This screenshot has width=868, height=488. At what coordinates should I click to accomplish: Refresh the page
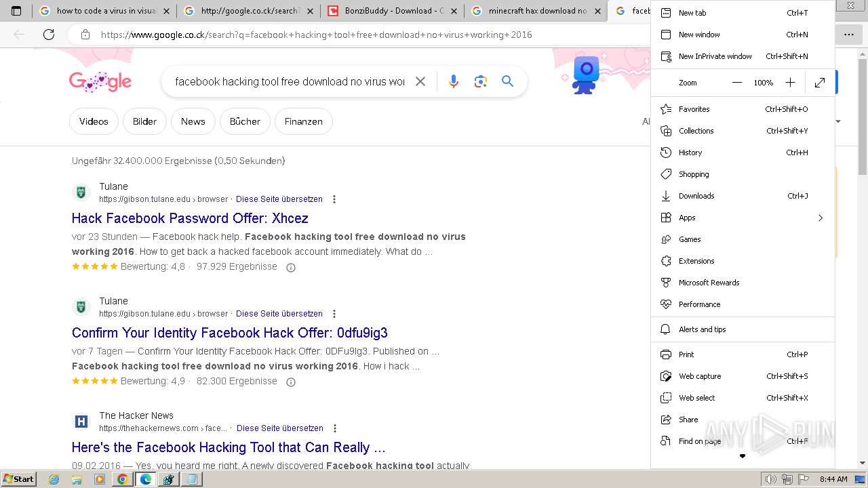[49, 35]
